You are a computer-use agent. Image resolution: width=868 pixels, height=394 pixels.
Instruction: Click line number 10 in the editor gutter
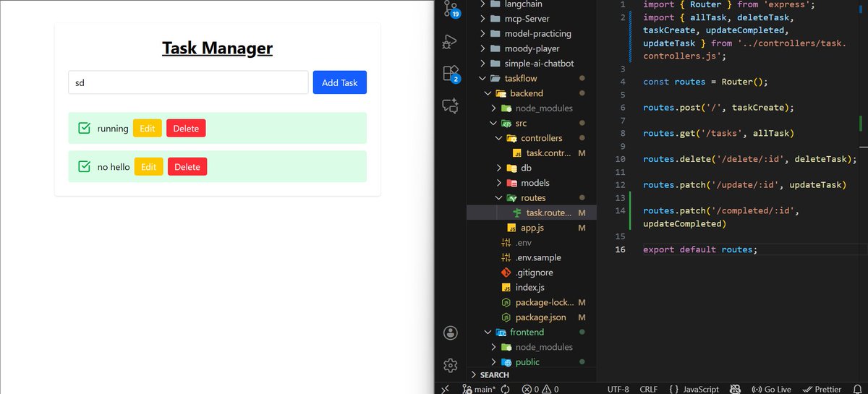(621, 159)
